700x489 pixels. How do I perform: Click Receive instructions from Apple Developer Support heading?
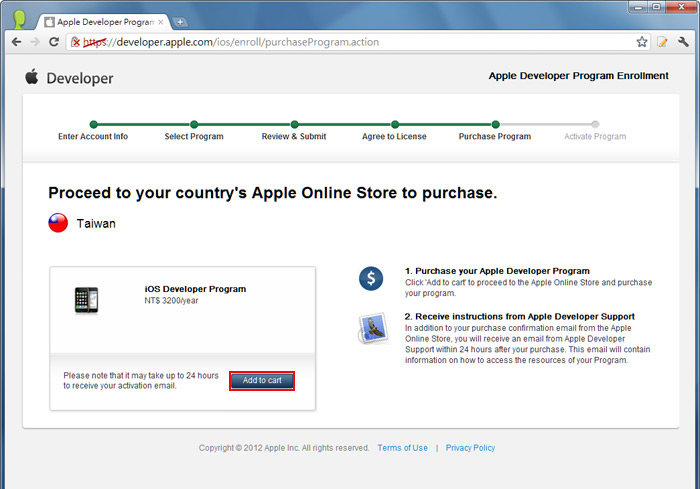coord(520,316)
